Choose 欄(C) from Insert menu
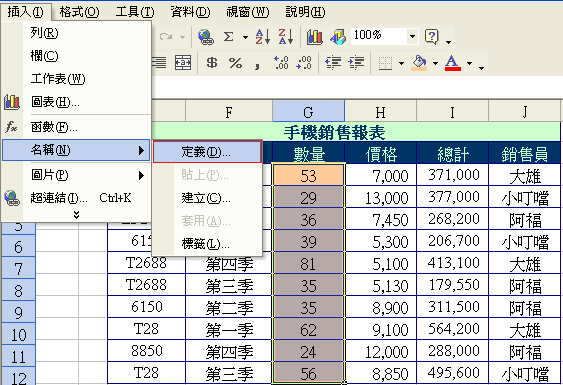This screenshot has width=563, height=385. pos(76,56)
